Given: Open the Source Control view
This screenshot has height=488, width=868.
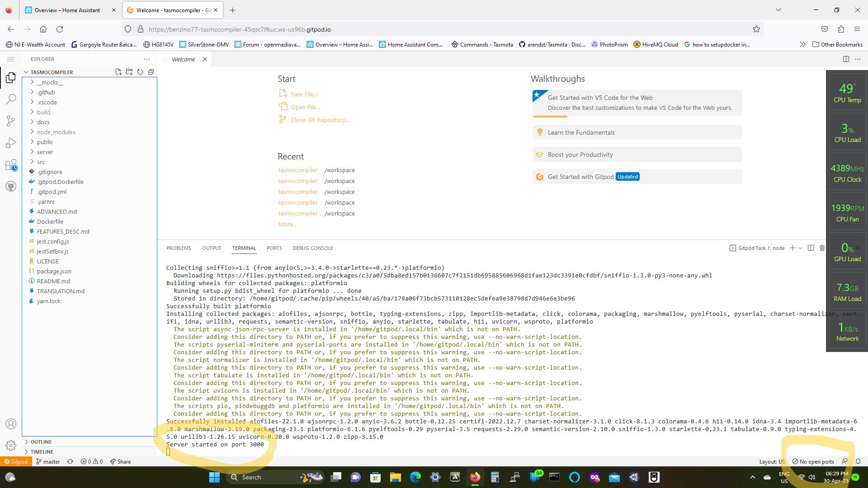Looking at the screenshot, I should pyautogui.click(x=10, y=121).
